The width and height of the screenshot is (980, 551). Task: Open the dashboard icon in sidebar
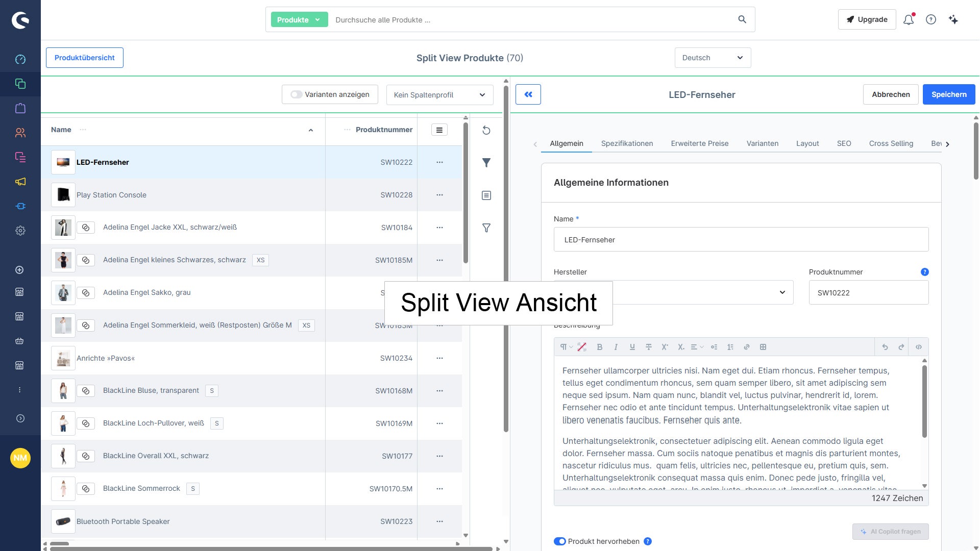pyautogui.click(x=20, y=60)
